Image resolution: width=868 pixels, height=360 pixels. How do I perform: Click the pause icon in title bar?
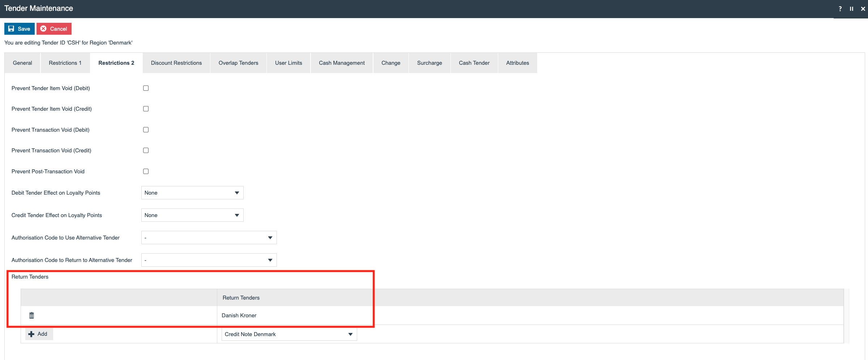pos(851,9)
